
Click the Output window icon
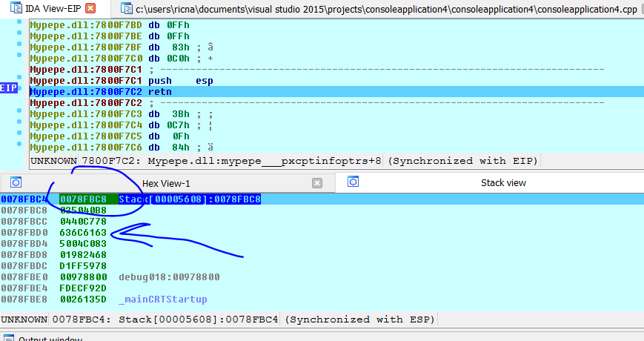(9, 338)
